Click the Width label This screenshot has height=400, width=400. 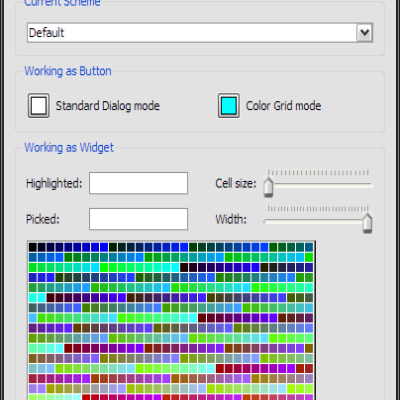click(x=231, y=219)
